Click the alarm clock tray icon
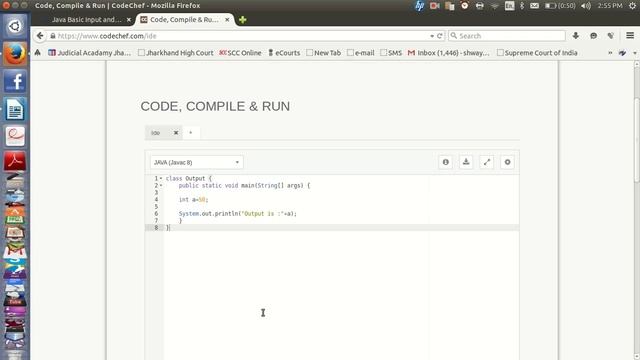Image resolution: width=640 pixels, height=360 pixels. coord(464,6)
